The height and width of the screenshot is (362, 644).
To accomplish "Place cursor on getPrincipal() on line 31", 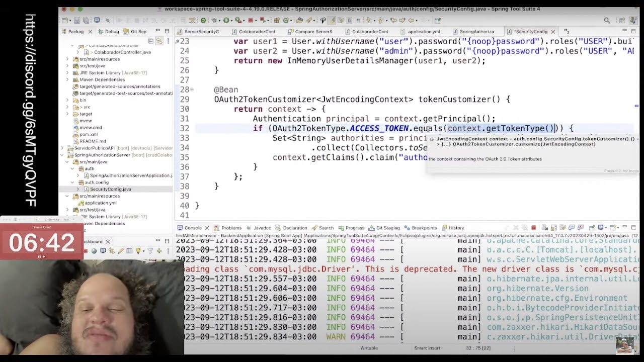I will [x=456, y=119].
